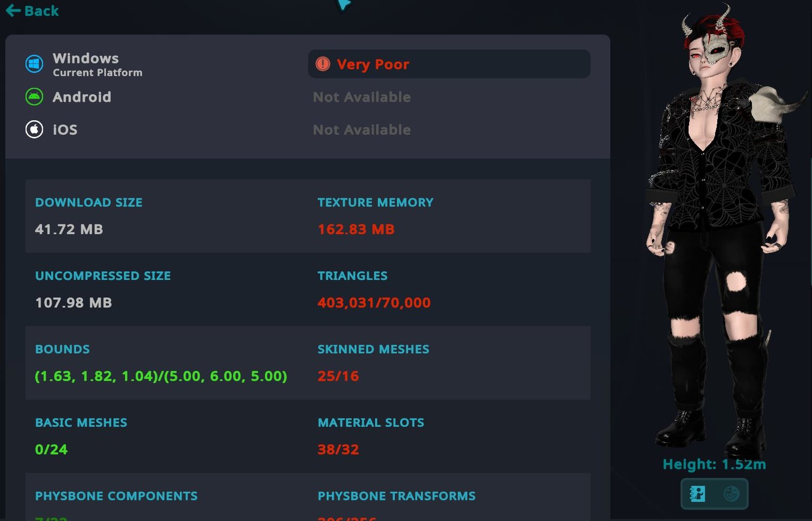Click the 403,031/70,000 triangles value
The image size is (812, 521).
(x=374, y=303)
